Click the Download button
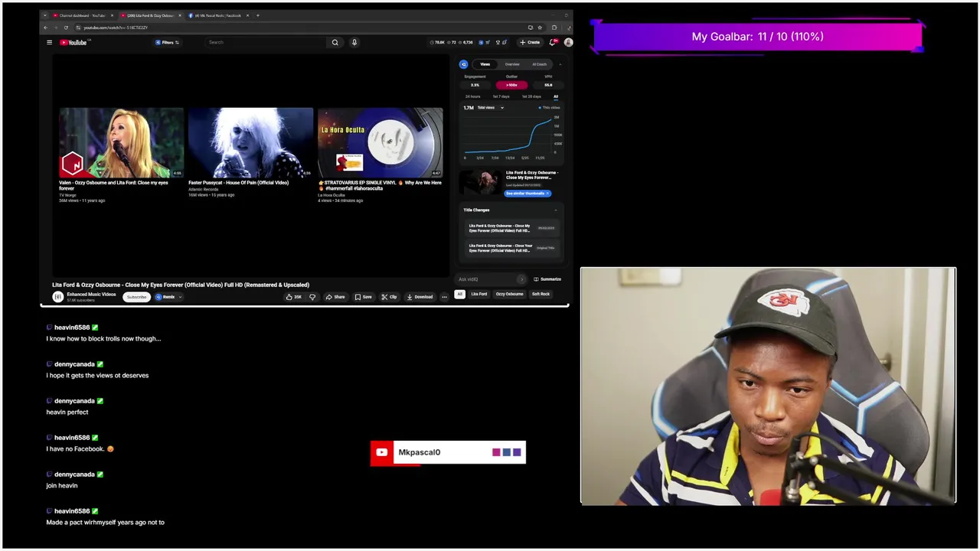Image resolution: width=980 pixels, height=551 pixels. click(420, 297)
